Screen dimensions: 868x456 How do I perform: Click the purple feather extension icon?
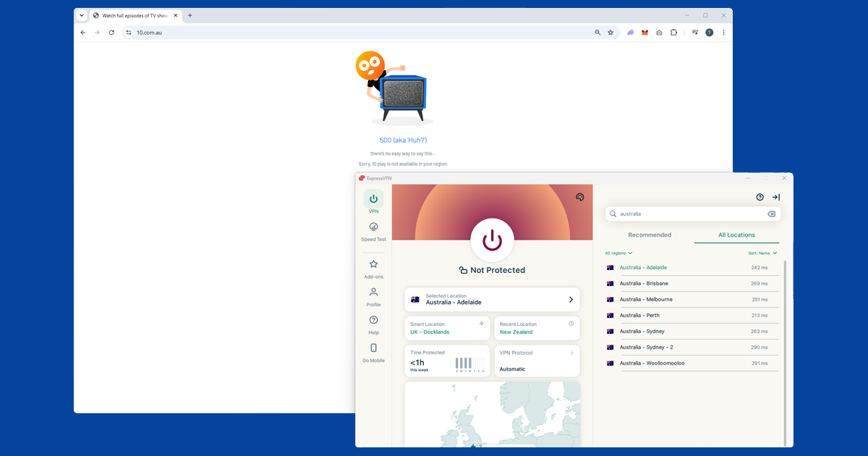[x=631, y=33]
